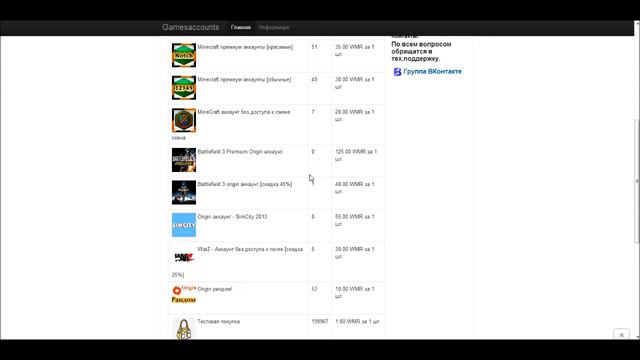Screen dimensions: 640x360
Task: Click the Gamesaccounts site title
Action: tap(191, 27)
